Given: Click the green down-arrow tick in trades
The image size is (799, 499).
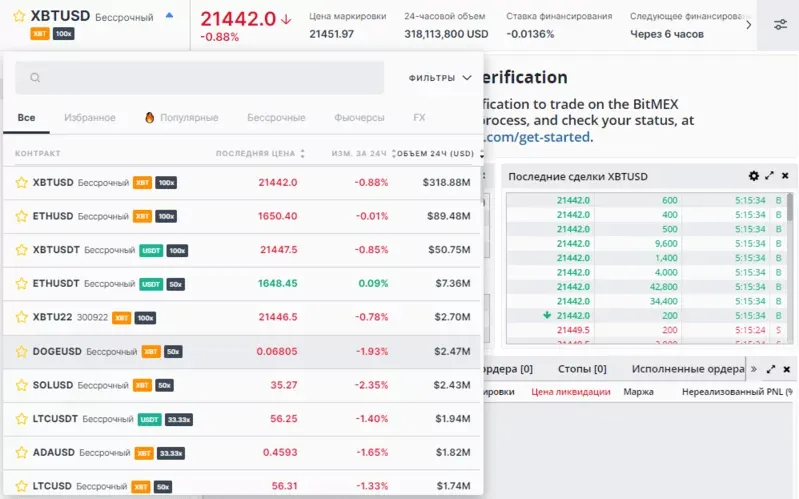Looking at the screenshot, I should click(x=547, y=315).
